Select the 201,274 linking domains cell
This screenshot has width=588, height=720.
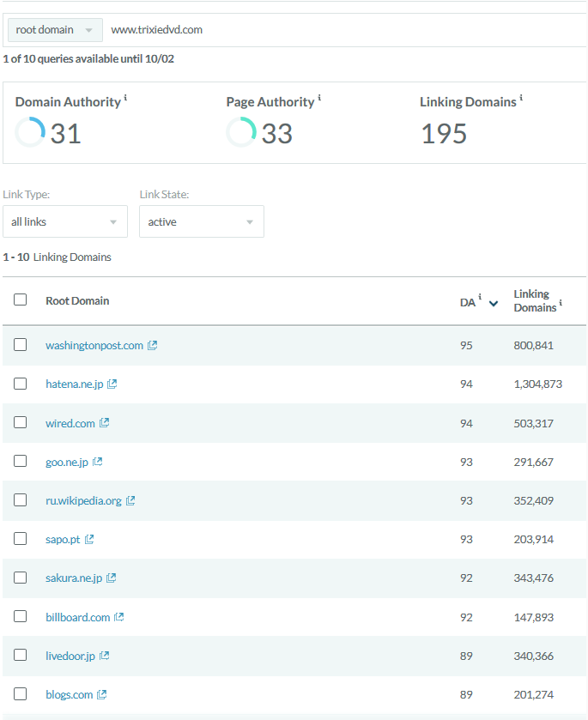[x=534, y=695]
